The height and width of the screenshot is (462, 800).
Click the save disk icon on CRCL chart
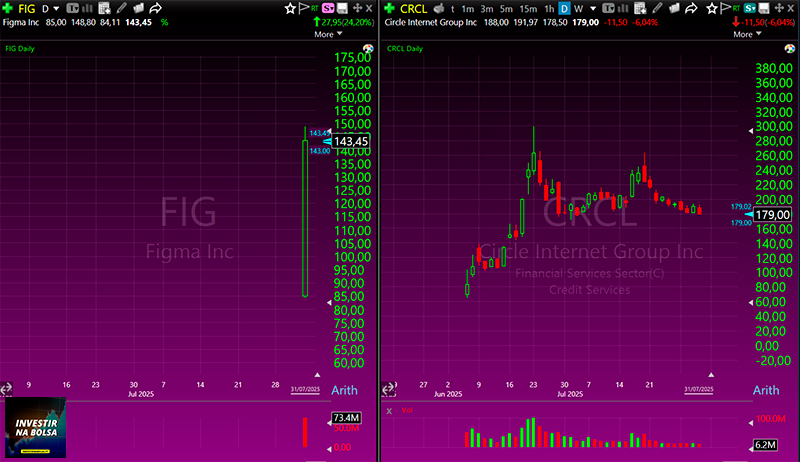coord(764,8)
